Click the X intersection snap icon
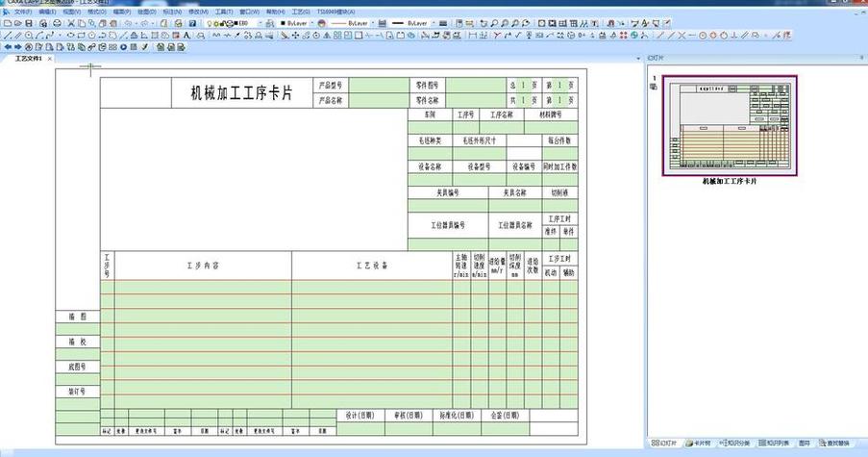Screen dimensions: 868x457 coord(682,35)
